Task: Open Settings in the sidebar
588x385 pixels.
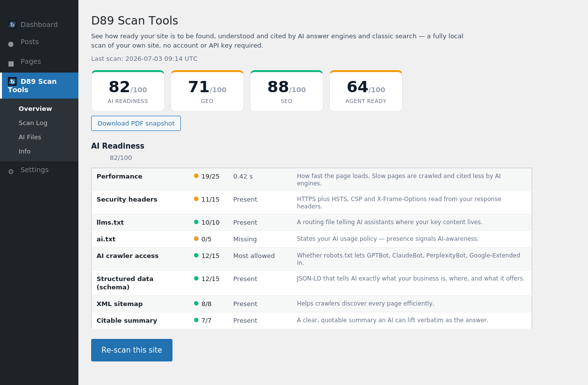Action: (39, 170)
